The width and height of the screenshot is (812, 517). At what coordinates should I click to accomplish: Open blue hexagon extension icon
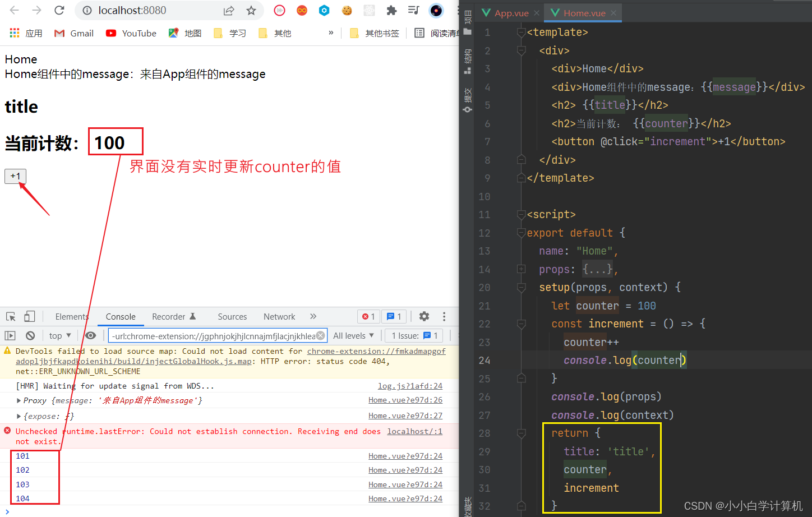[x=324, y=10]
